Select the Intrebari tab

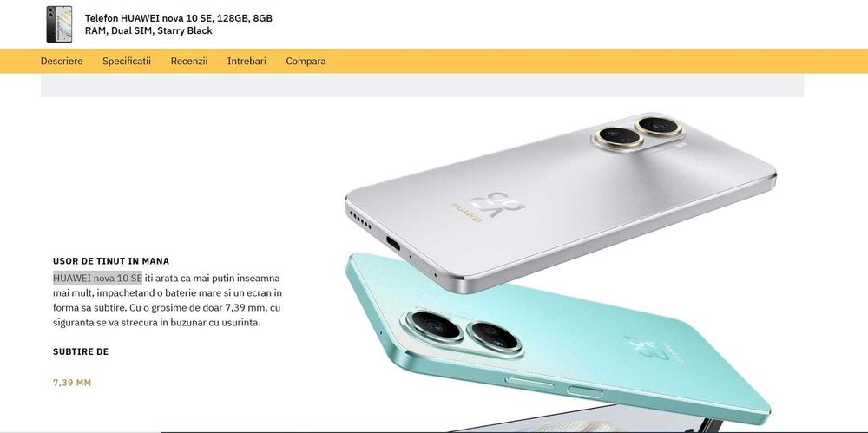[x=247, y=61]
